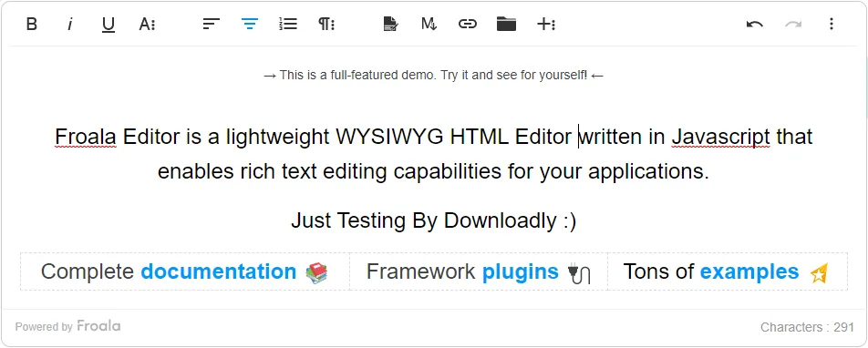Image resolution: width=868 pixels, height=348 pixels.
Task: Toggle bold formatting
Action: (32, 24)
